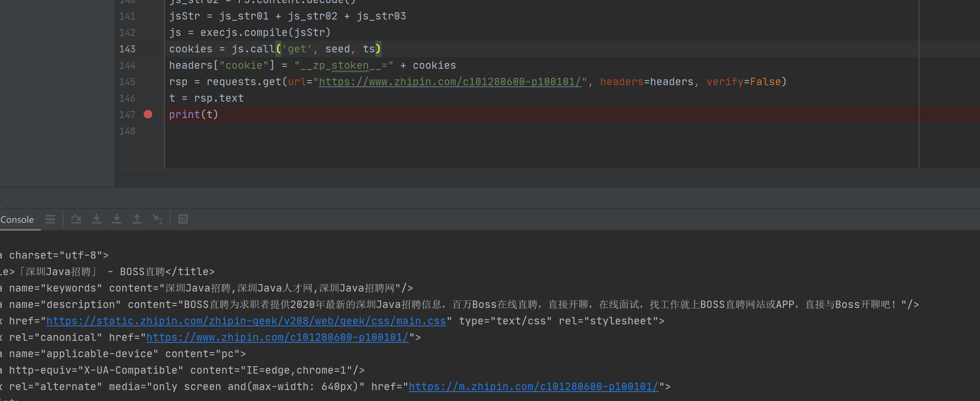The height and width of the screenshot is (401, 980).
Task: Click the X-UA-Compatible console line
Action: [x=182, y=370]
